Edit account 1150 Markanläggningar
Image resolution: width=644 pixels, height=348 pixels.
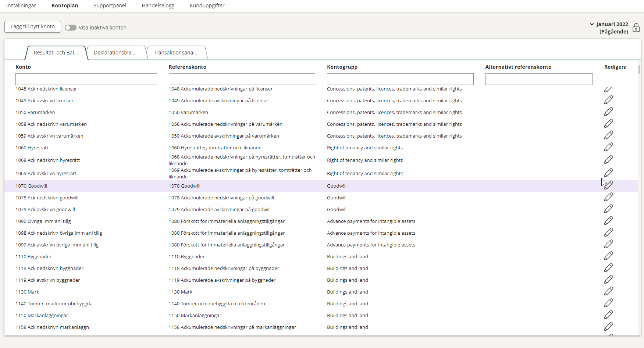(608, 315)
